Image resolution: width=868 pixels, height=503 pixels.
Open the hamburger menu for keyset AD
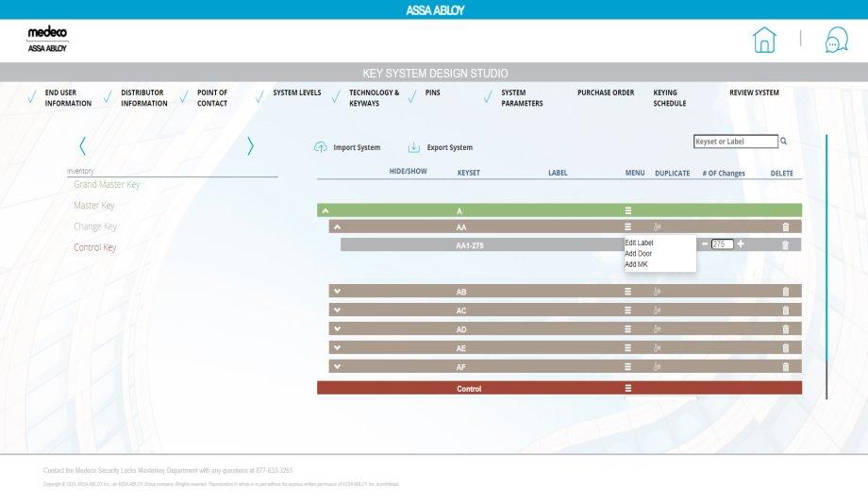pos(627,329)
